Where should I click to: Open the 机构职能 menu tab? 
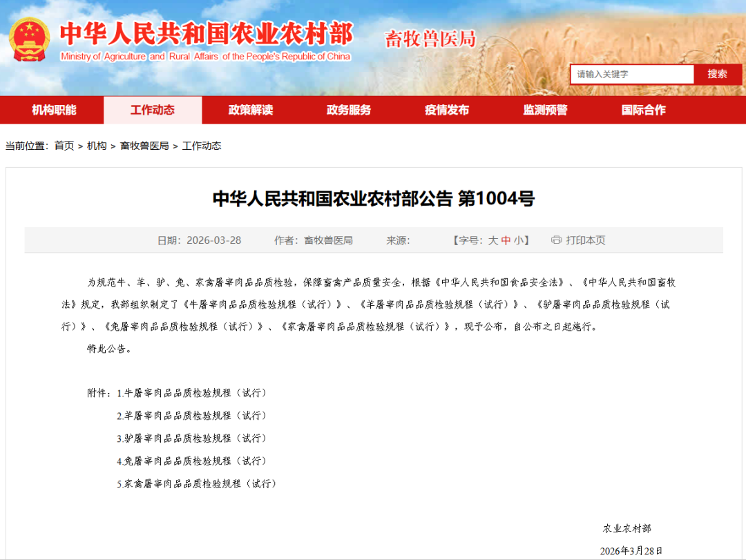(x=55, y=110)
